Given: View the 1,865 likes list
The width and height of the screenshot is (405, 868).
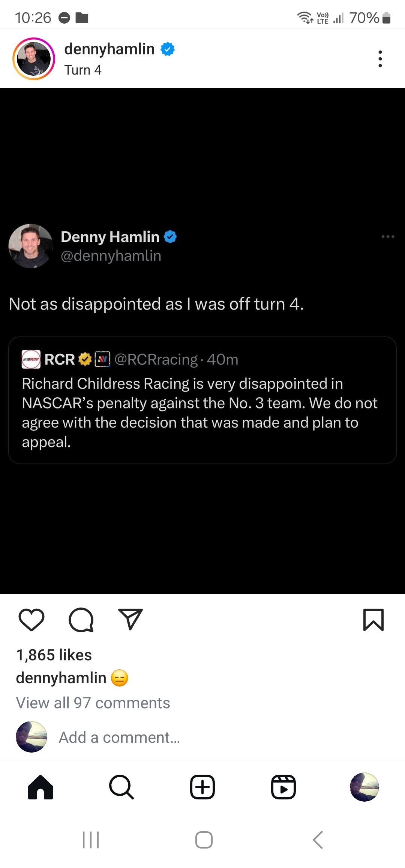Looking at the screenshot, I should pyautogui.click(x=54, y=655).
